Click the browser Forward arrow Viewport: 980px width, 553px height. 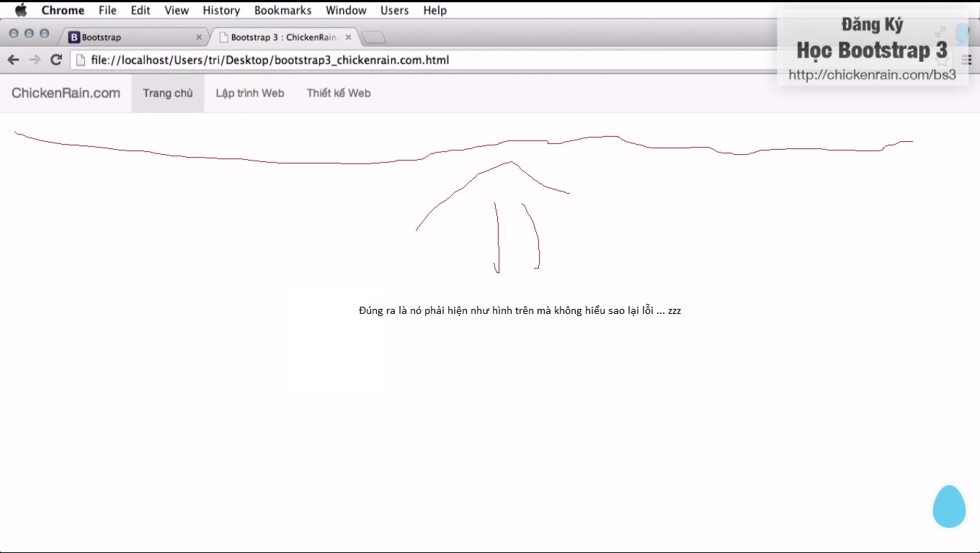coord(35,60)
